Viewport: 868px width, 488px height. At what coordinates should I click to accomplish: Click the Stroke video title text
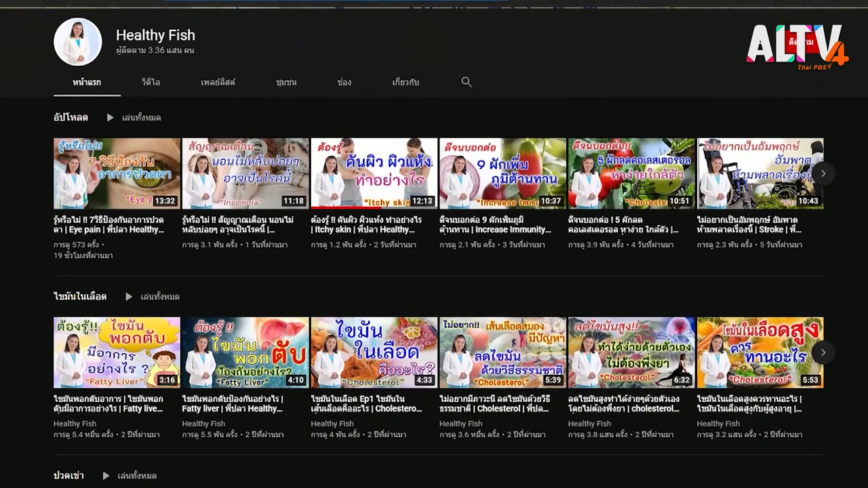750,225
